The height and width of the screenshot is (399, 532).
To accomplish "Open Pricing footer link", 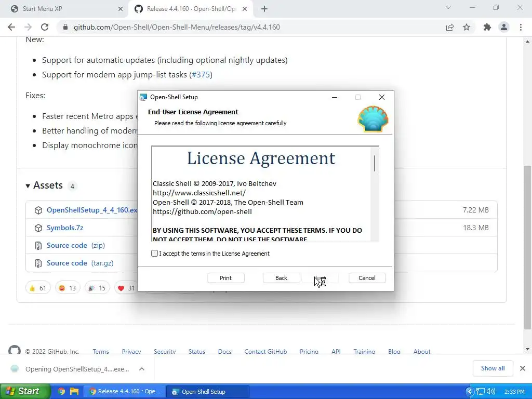I will click(x=309, y=352).
